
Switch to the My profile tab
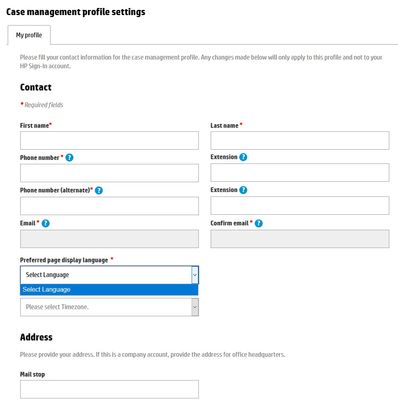click(29, 35)
